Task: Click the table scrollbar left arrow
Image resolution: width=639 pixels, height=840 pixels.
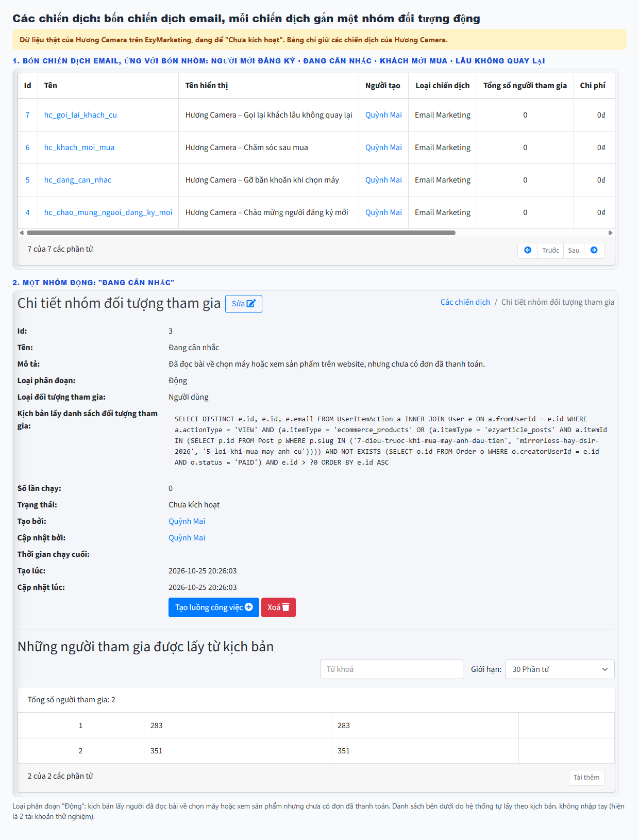Action: (22, 233)
